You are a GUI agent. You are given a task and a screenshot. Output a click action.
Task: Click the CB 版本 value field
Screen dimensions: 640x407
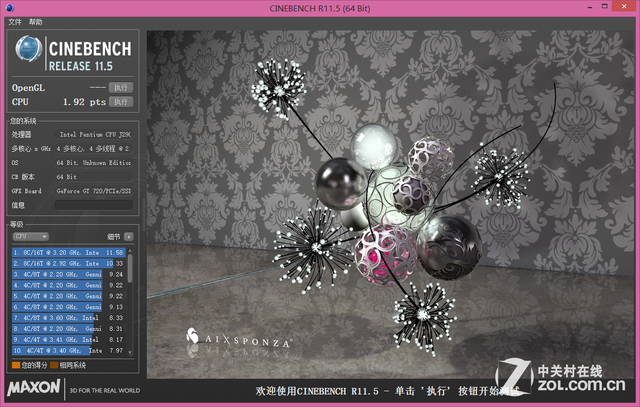(93, 177)
